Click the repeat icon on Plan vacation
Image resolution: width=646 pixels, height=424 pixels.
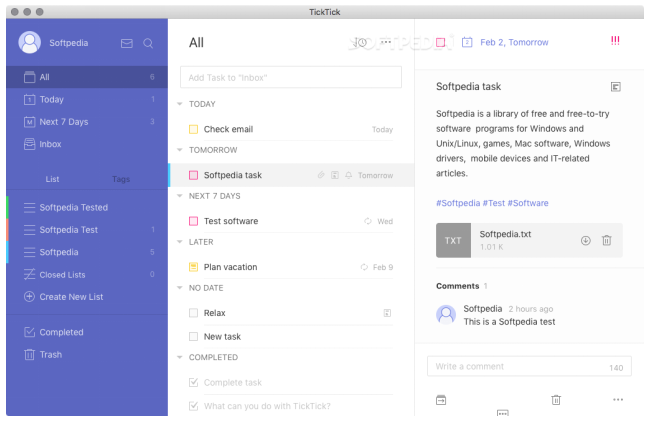click(x=364, y=267)
